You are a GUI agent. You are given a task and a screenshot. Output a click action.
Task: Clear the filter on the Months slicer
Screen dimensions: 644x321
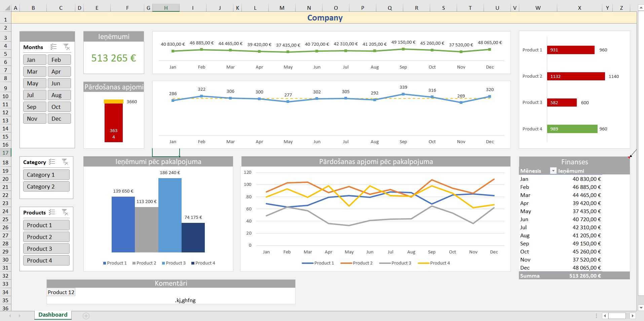coord(67,47)
